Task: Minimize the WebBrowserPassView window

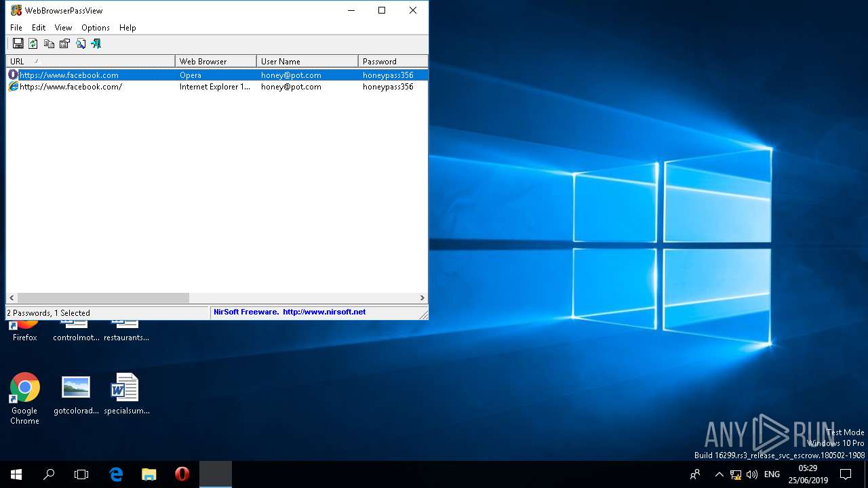Action: tap(351, 10)
